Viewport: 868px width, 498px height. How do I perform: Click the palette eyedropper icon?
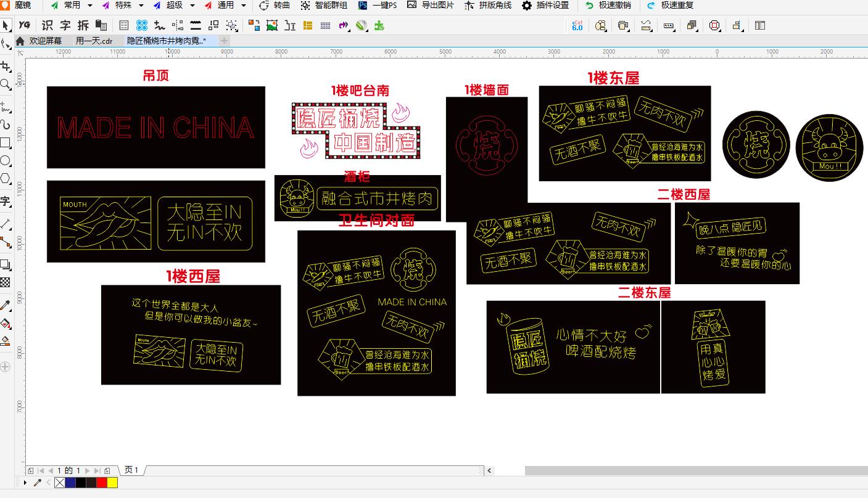[37, 483]
